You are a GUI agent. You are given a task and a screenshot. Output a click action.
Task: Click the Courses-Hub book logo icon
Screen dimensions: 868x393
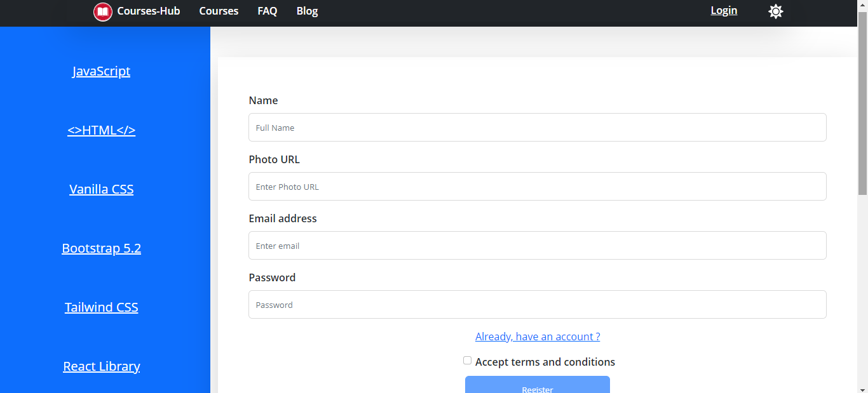click(102, 11)
